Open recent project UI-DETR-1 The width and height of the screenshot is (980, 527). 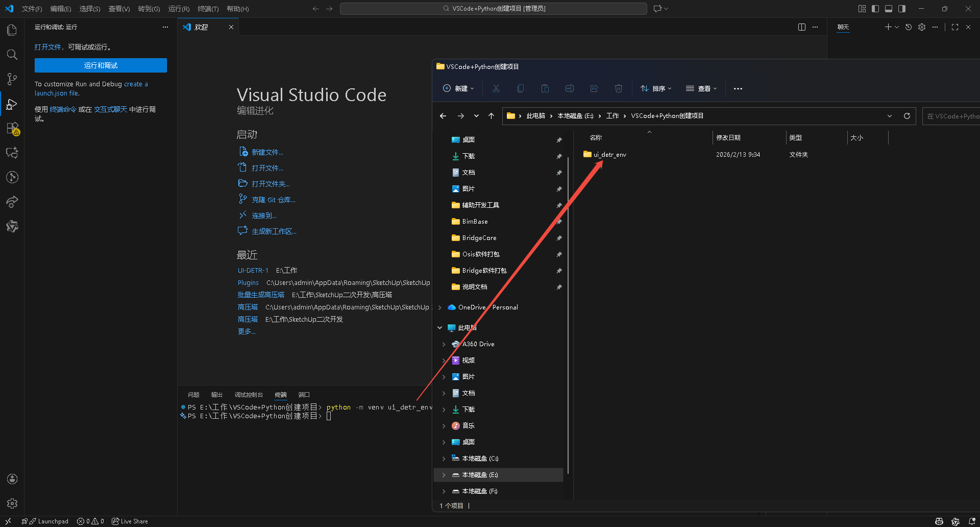click(253, 271)
